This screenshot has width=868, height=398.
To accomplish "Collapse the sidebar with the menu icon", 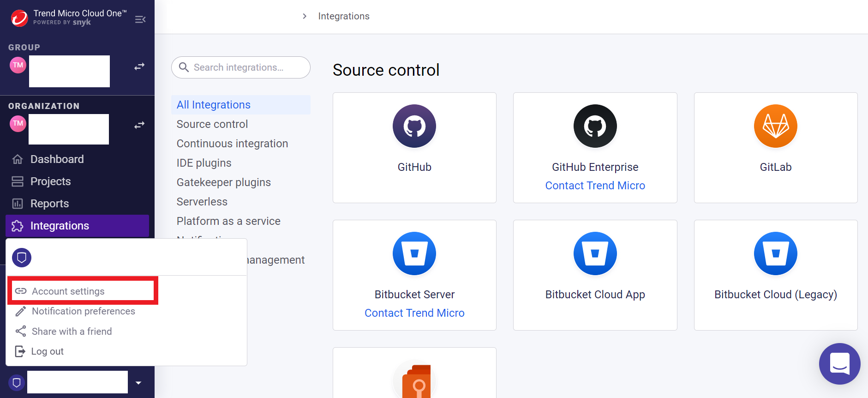I will click(140, 19).
